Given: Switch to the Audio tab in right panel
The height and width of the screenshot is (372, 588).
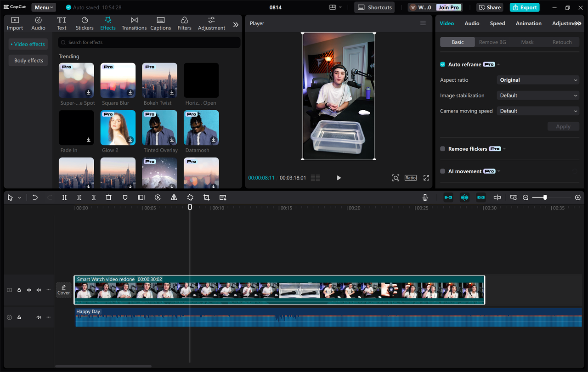Looking at the screenshot, I should 472,23.
